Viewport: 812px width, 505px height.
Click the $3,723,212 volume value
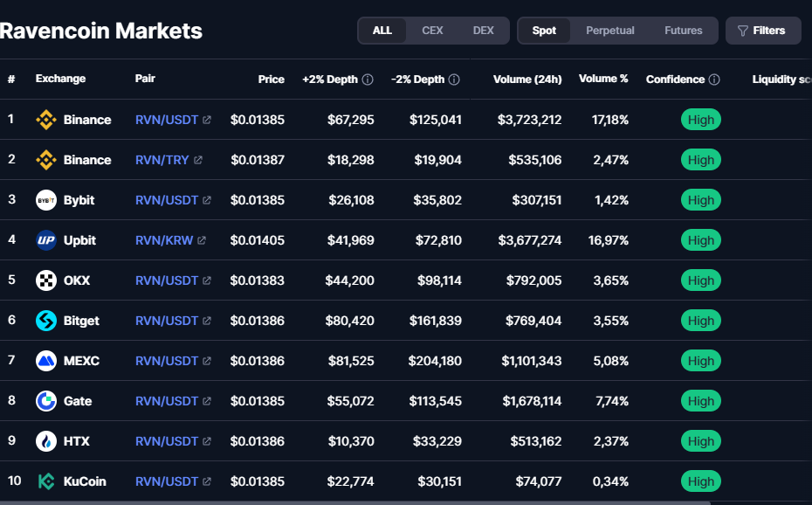529,120
